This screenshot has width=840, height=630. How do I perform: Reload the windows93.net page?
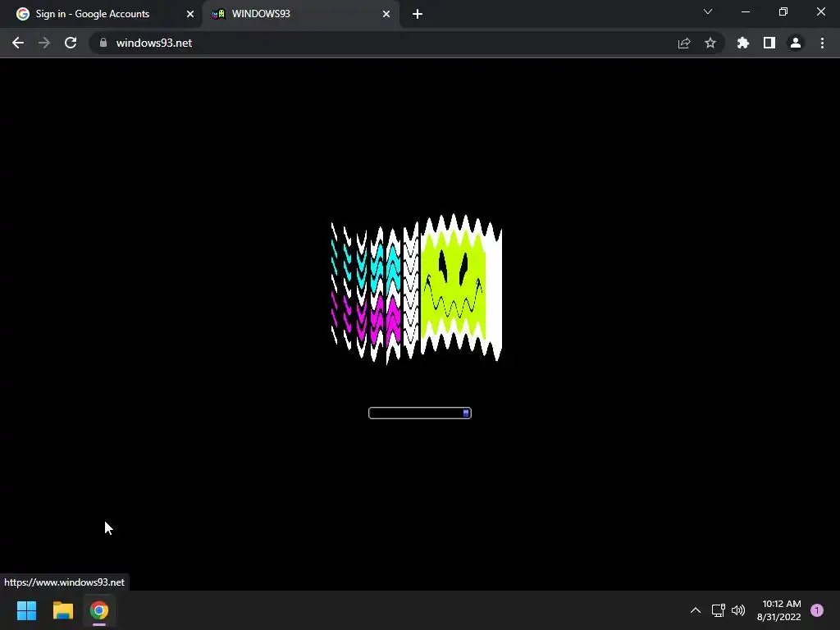tap(71, 43)
